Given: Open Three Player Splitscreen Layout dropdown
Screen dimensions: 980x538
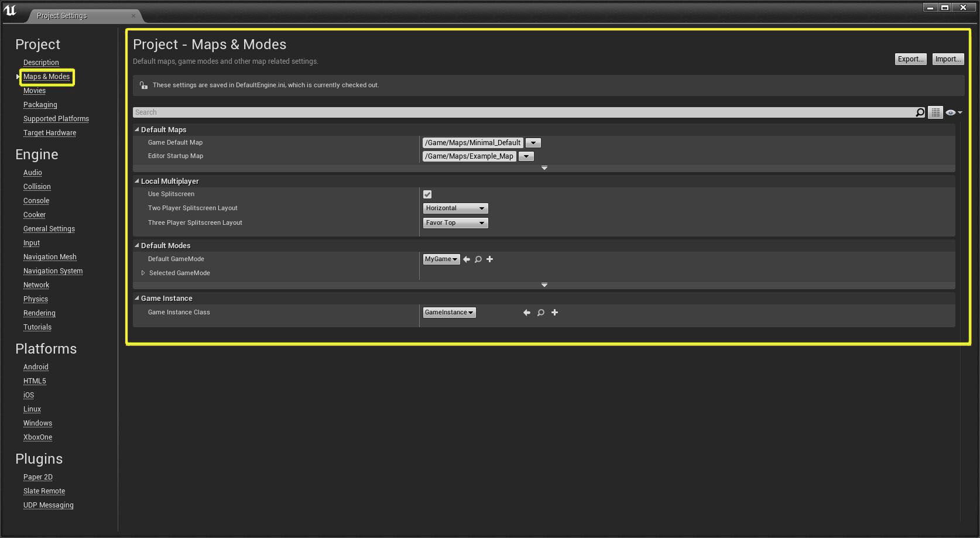Looking at the screenshot, I should click(455, 223).
